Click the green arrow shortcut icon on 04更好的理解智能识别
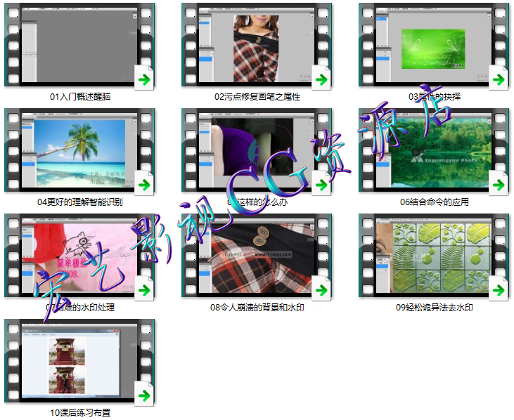Image resolution: width=514 pixels, height=420 pixels. [x=144, y=183]
